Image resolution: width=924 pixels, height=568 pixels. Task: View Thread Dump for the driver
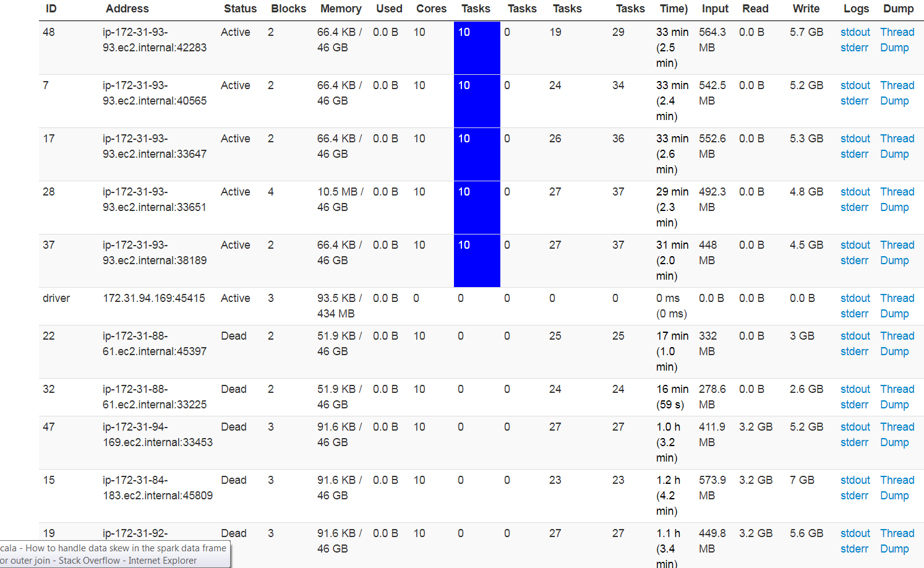point(897,306)
